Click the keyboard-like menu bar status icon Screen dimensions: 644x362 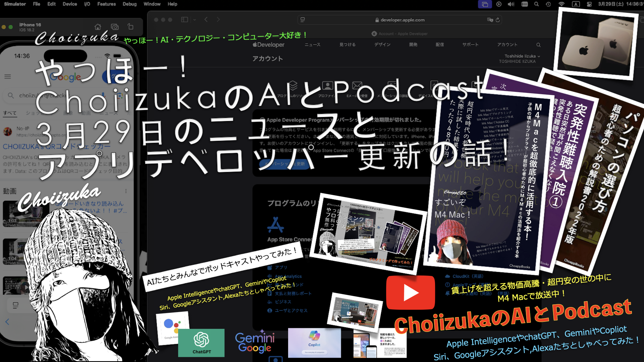point(525,4)
